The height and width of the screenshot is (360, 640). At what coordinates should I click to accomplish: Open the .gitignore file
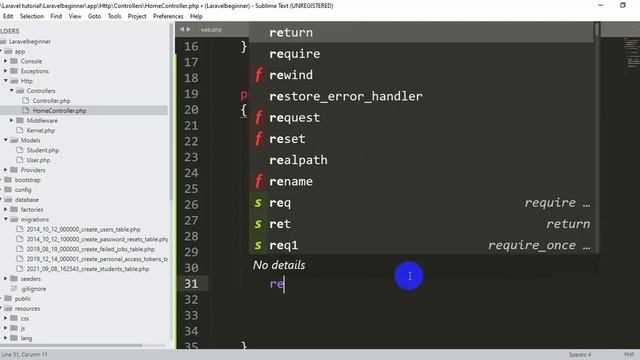(x=33, y=289)
